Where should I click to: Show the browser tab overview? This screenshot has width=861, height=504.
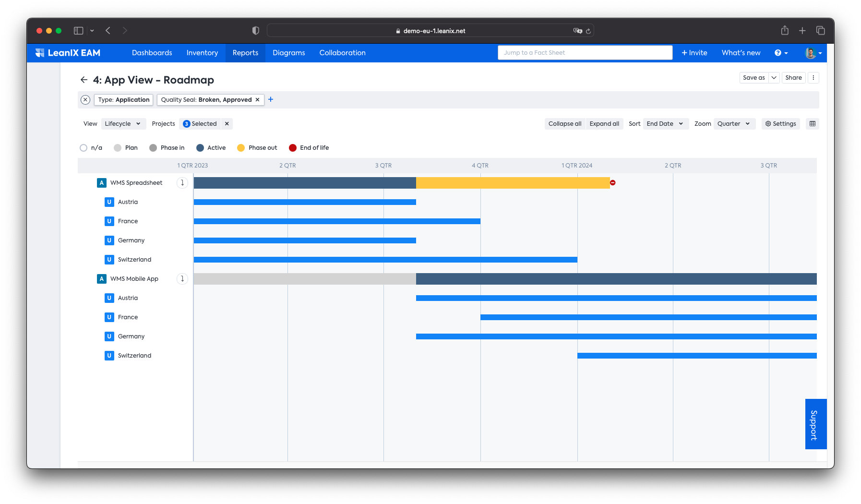(821, 31)
